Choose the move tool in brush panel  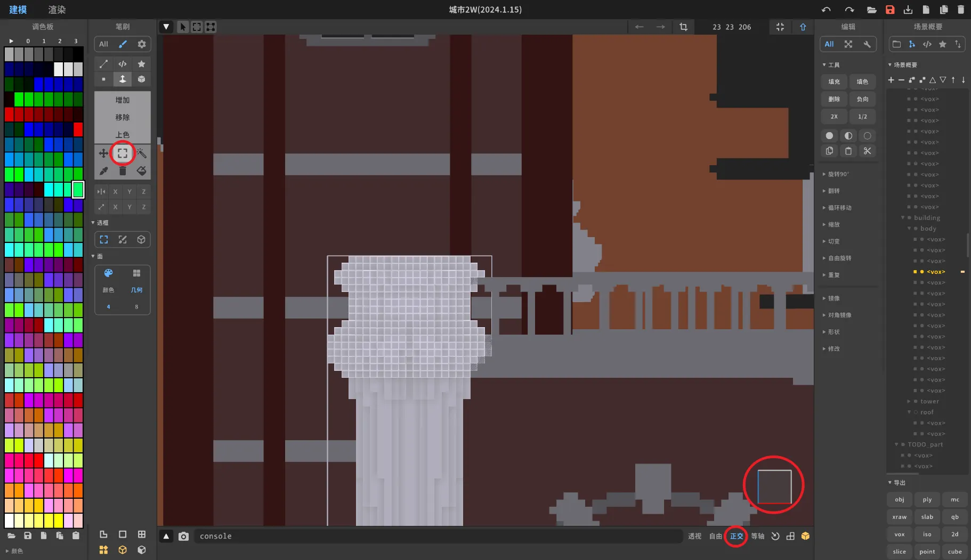point(103,153)
